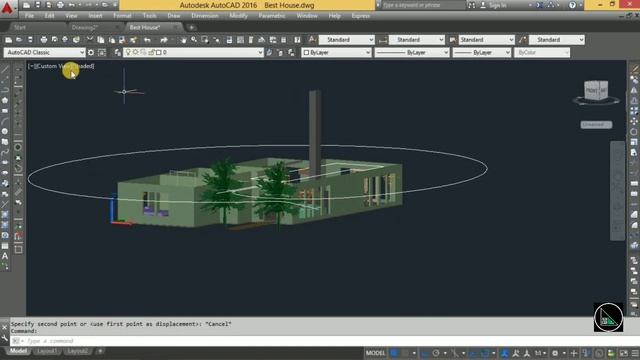This screenshot has height=360, width=640.
Task: Open the Express menu
Action: 361,16
